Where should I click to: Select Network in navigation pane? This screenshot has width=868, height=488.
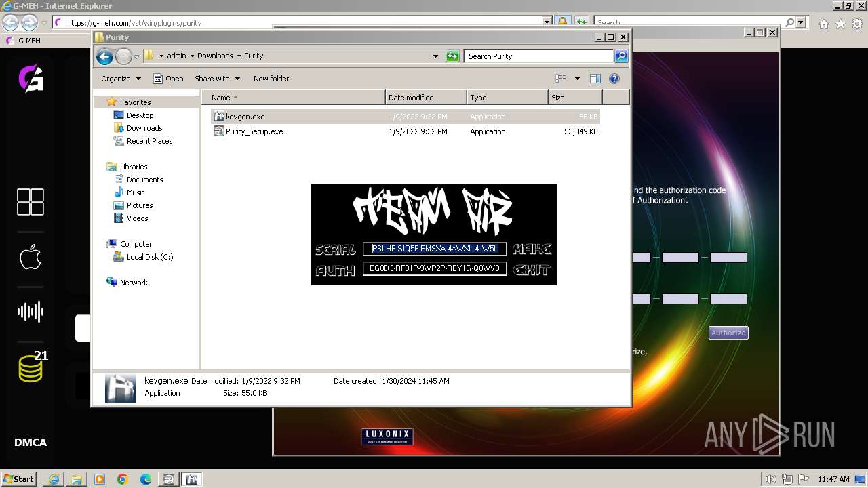[134, 283]
